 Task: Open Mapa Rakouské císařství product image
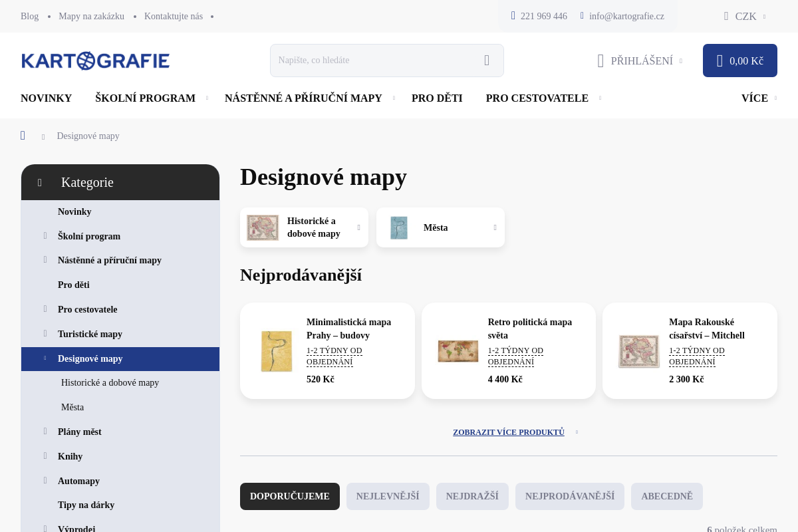coord(639,351)
